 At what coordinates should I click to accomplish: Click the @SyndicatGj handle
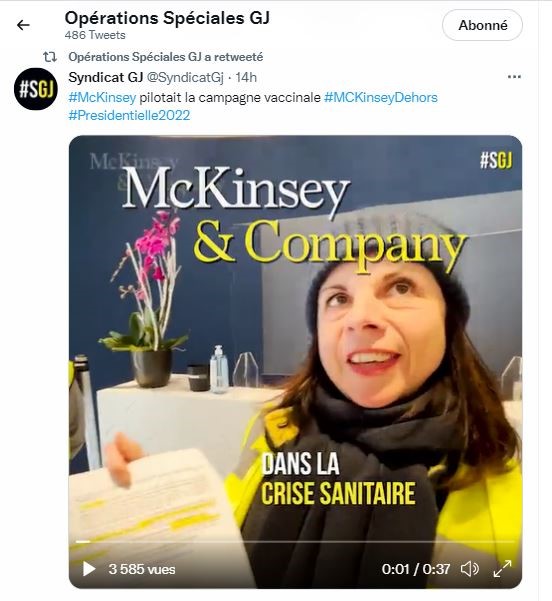185,77
